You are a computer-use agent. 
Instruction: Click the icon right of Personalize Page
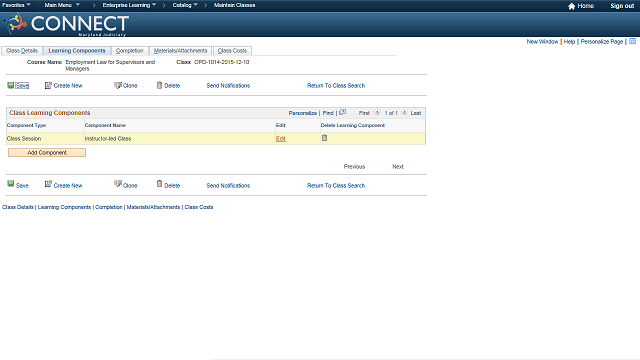(632, 41)
